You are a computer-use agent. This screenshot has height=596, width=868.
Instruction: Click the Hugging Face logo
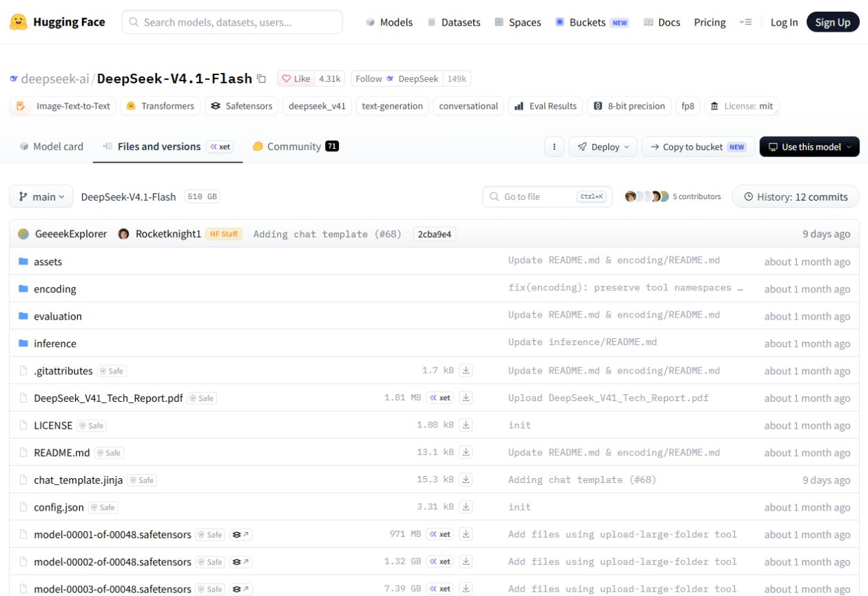click(58, 22)
